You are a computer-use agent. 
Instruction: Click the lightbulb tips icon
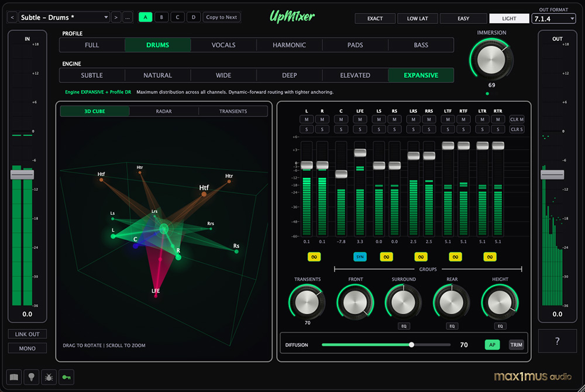click(32, 377)
